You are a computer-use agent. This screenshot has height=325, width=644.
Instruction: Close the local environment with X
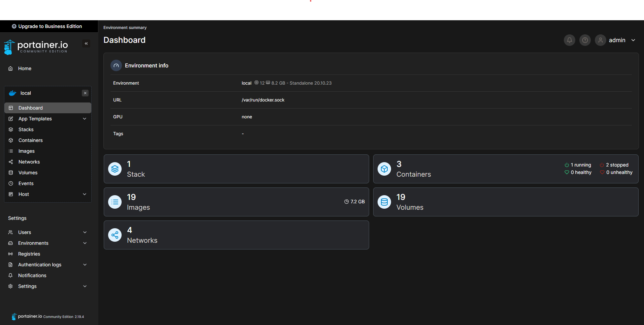pos(85,93)
